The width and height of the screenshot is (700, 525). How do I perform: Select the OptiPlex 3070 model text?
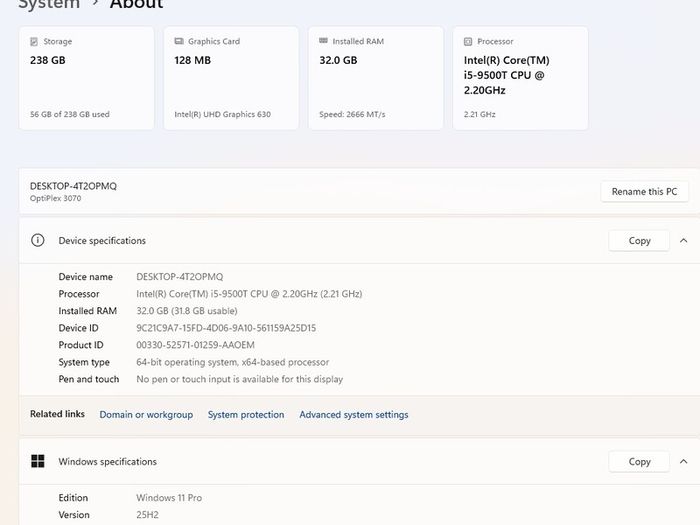55,198
